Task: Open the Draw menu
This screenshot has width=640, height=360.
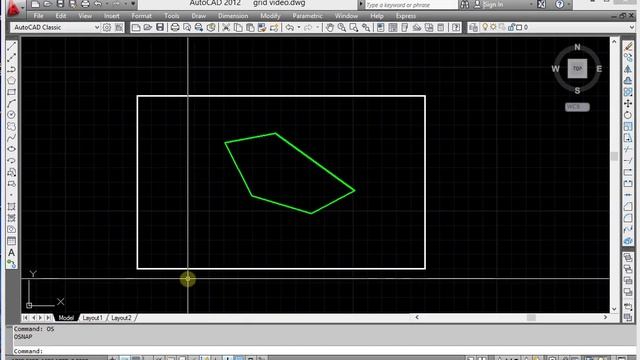Action: [x=199, y=16]
